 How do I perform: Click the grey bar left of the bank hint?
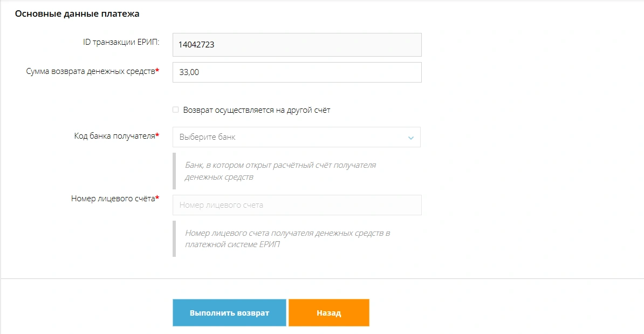(x=174, y=171)
